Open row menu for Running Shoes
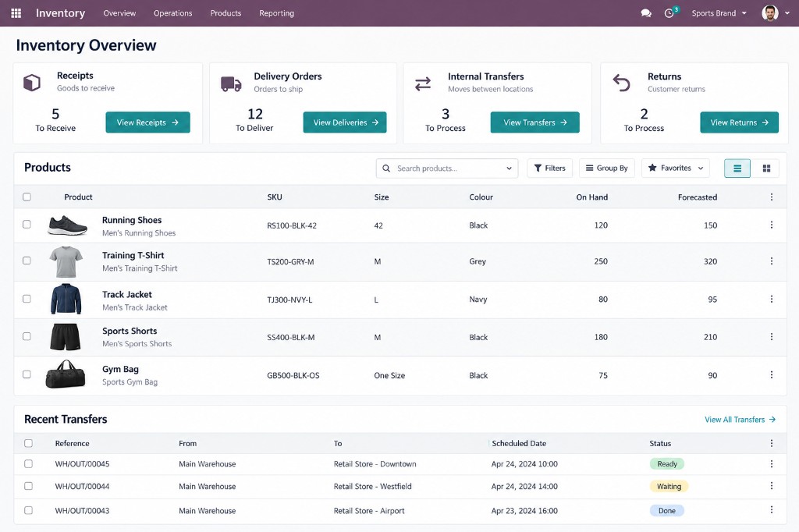The width and height of the screenshot is (799, 532). (x=772, y=225)
